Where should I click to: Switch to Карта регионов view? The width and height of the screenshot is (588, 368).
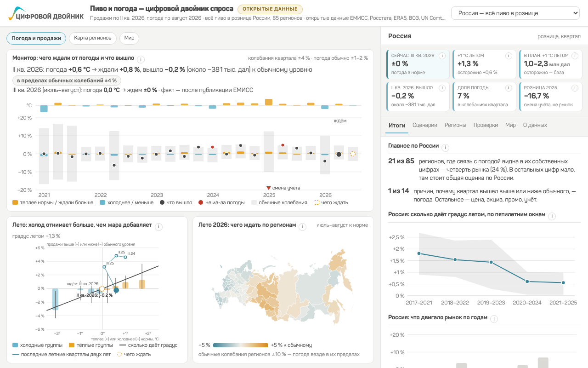point(93,38)
